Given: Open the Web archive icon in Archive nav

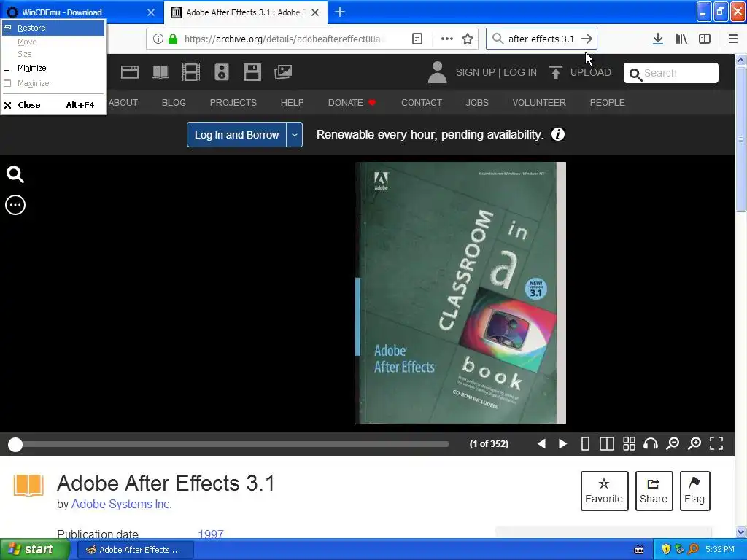Looking at the screenshot, I should 130,72.
